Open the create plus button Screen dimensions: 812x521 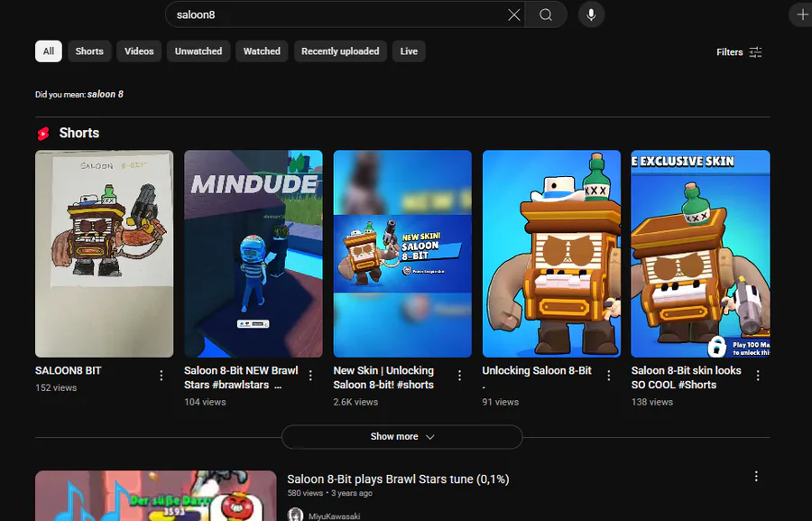pos(802,15)
